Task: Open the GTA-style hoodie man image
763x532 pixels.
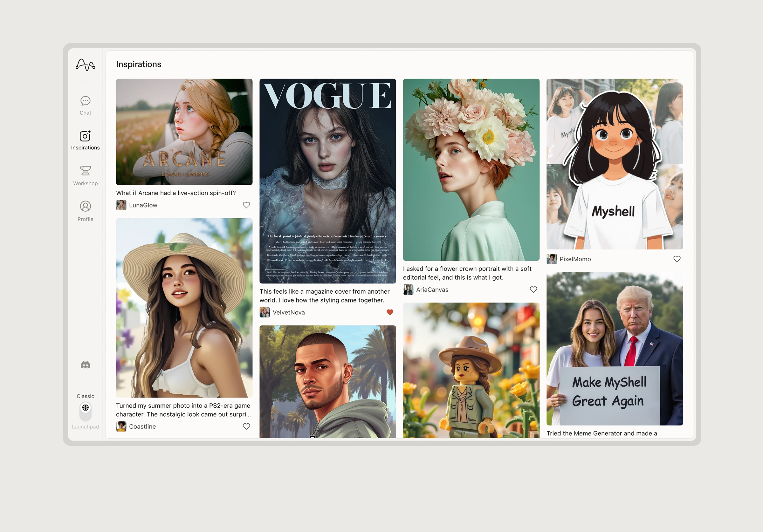Action: click(328, 382)
